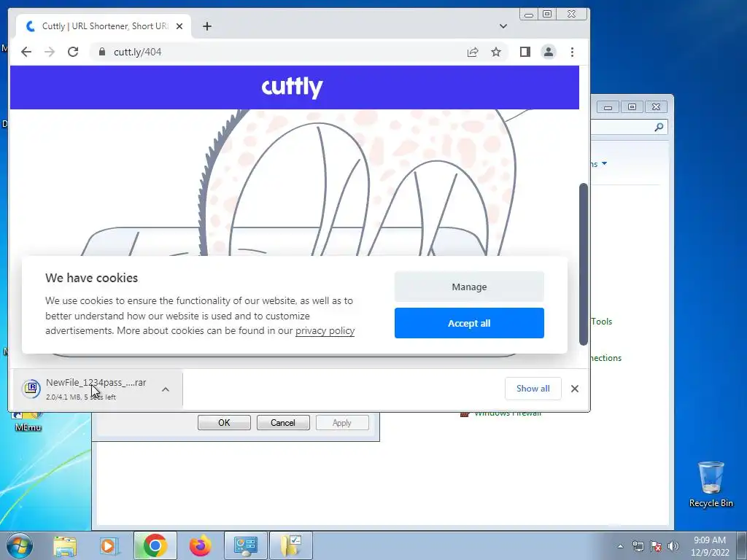The width and height of the screenshot is (747, 560).
Task: Bookmark this page with the star icon
Action: [x=496, y=52]
